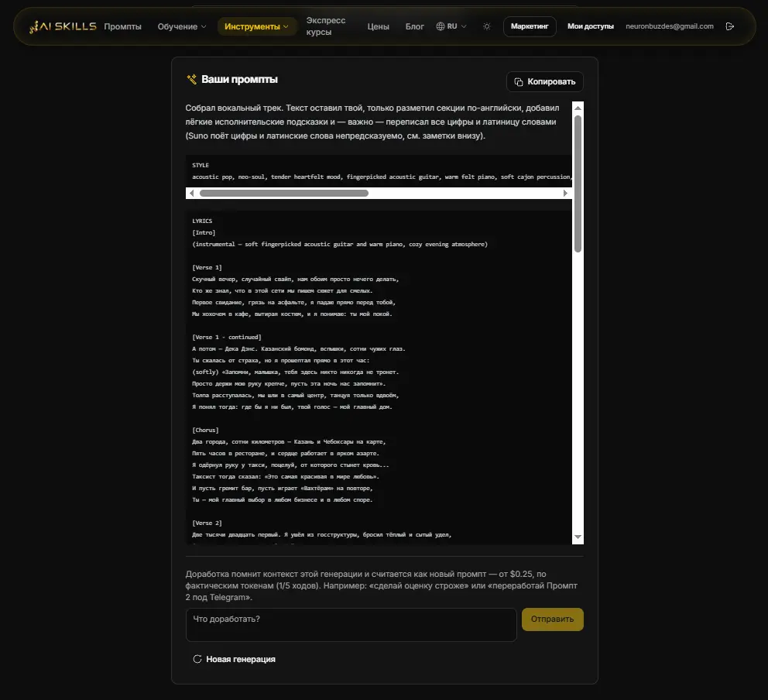Image resolution: width=768 pixels, height=700 pixels.
Task: Open the Инструменты dropdown
Action: tap(257, 26)
